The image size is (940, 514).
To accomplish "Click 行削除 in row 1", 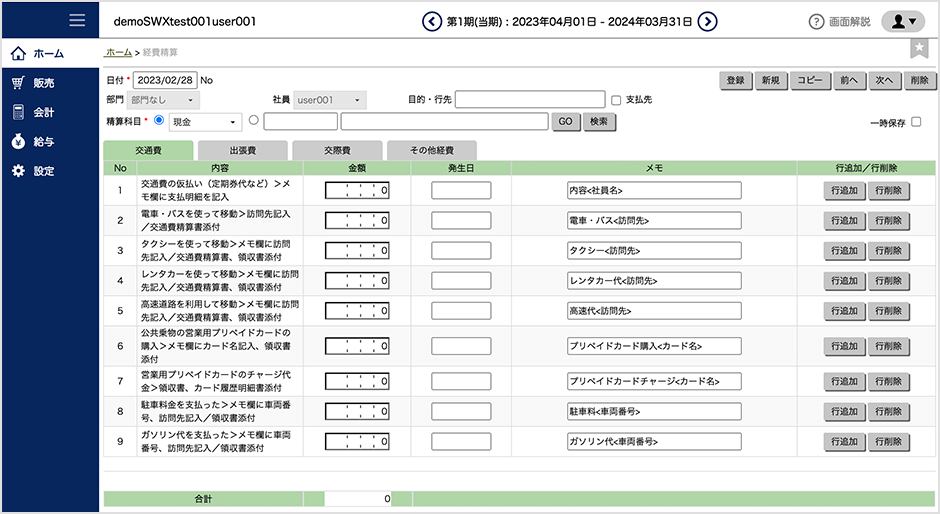I will (x=888, y=191).
